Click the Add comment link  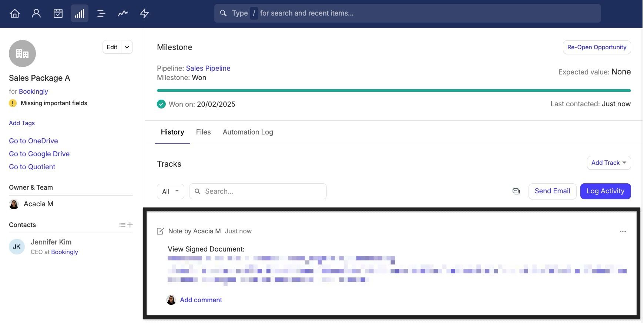coord(201,300)
